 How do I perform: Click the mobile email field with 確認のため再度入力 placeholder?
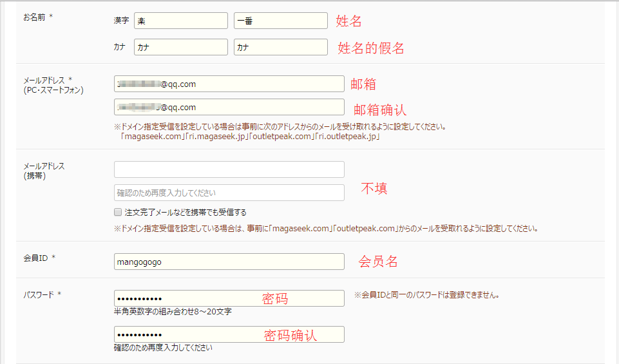(x=229, y=193)
